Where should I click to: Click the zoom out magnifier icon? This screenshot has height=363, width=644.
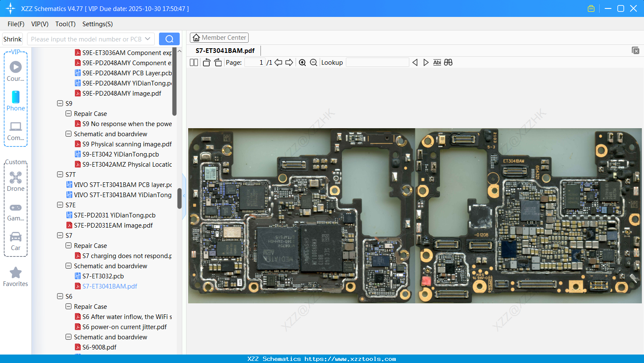313,63
